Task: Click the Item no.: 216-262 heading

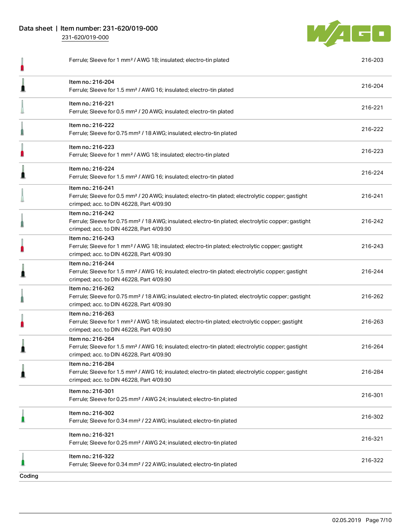Action: (92, 289)
